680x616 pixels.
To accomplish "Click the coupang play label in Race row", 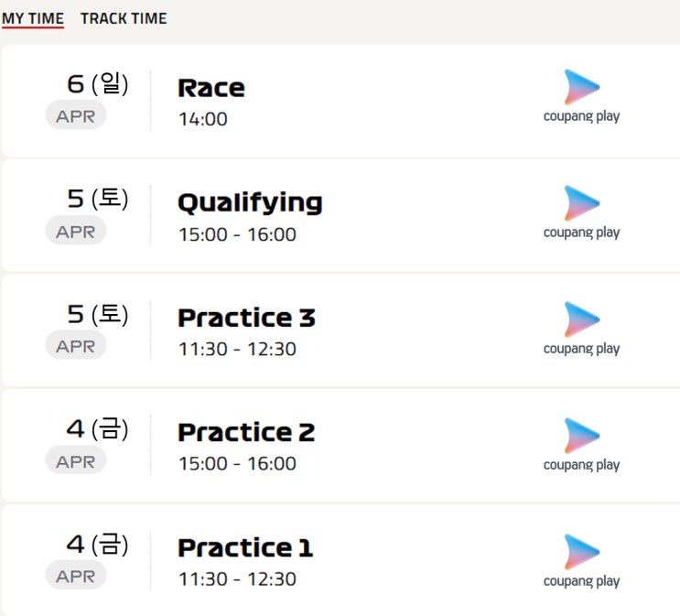I will (581, 116).
